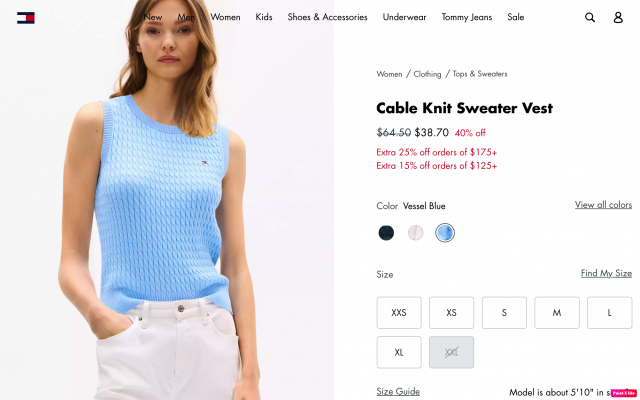Screen dimensions: 640x400
Task: Go to Tops & Sweaters breadcrumb
Action: pos(480,74)
